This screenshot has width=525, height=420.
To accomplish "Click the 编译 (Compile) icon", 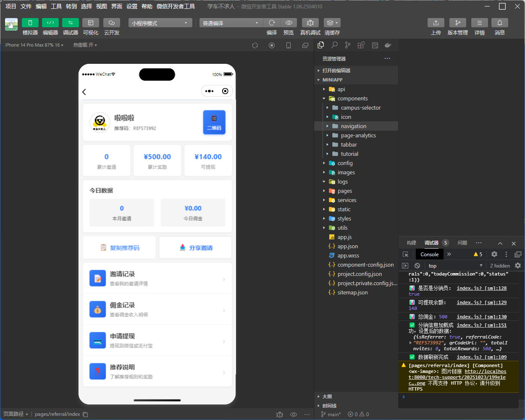I will [x=272, y=23].
